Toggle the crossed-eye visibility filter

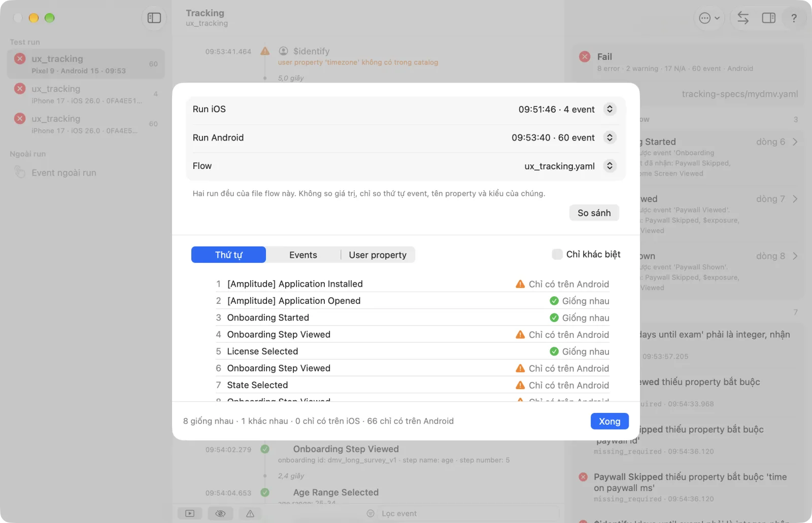(220, 513)
